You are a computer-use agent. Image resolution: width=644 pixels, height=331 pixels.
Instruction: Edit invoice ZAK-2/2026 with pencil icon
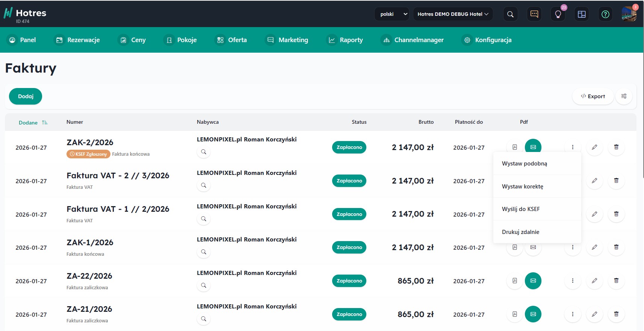594,147
